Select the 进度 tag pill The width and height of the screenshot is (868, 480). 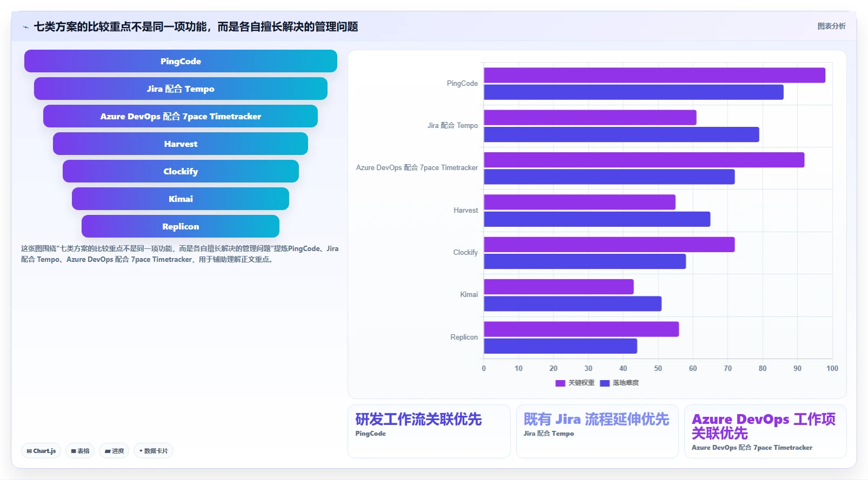114,451
